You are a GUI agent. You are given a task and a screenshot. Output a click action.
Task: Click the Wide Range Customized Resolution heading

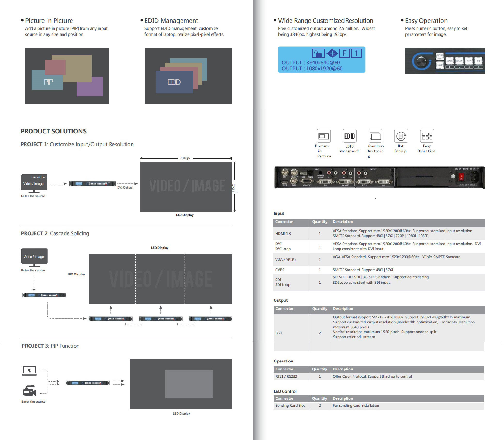[x=325, y=20]
